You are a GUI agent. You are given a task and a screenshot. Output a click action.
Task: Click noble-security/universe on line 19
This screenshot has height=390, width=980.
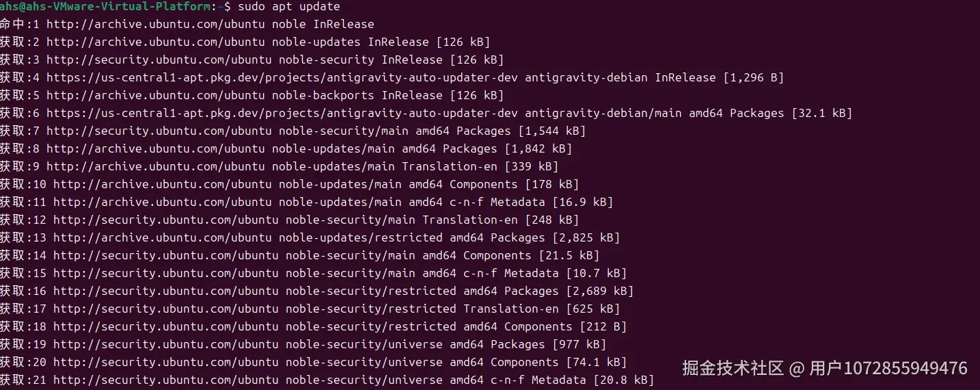tap(364, 344)
